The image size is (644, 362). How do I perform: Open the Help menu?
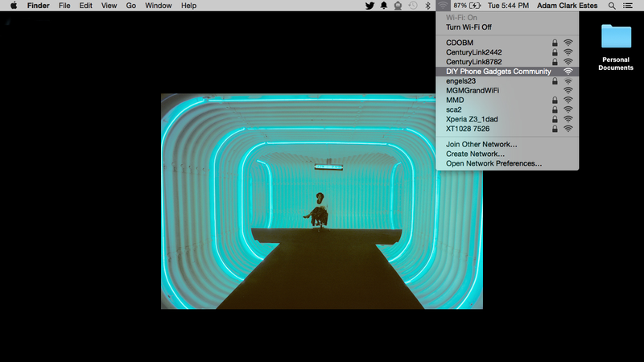coord(188,6)
